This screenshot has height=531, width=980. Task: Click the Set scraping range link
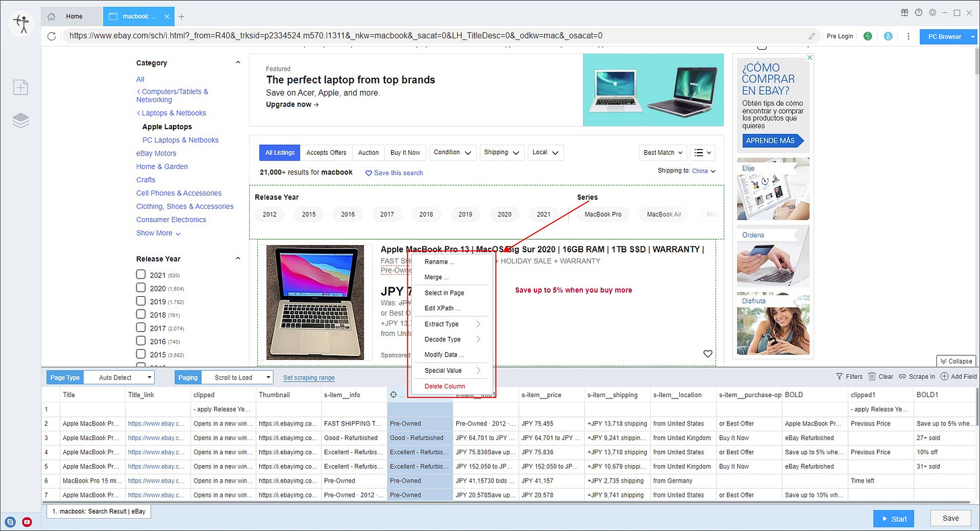coord(309,378)
